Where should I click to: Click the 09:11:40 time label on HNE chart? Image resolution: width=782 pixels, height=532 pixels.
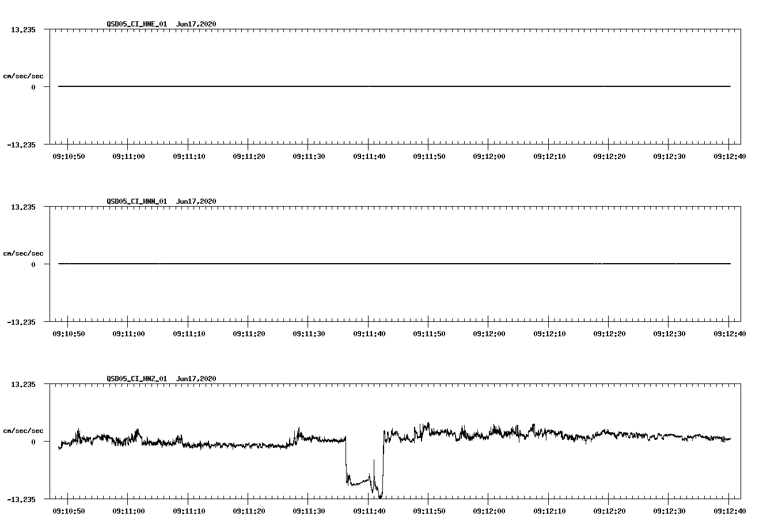click(369, 156)
